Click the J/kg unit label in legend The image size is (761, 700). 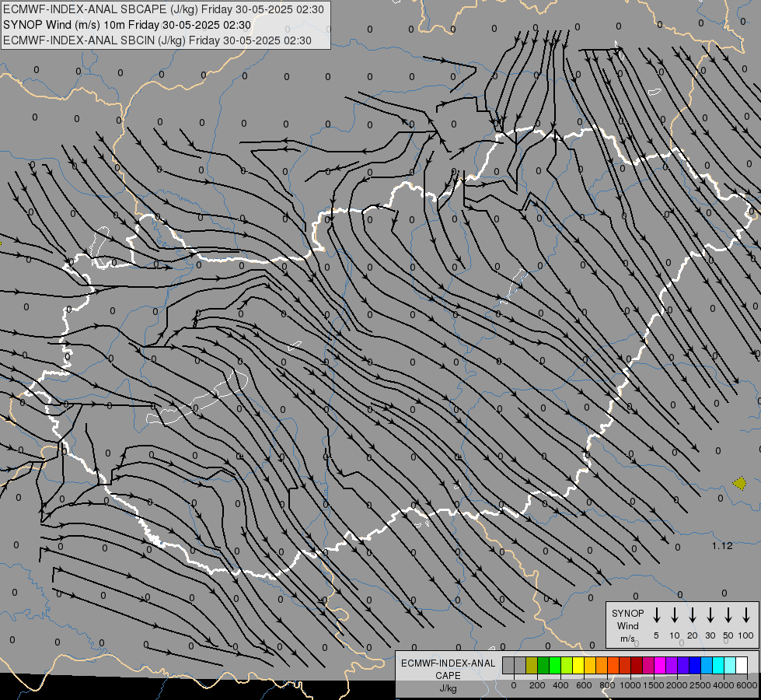[448, 688]
